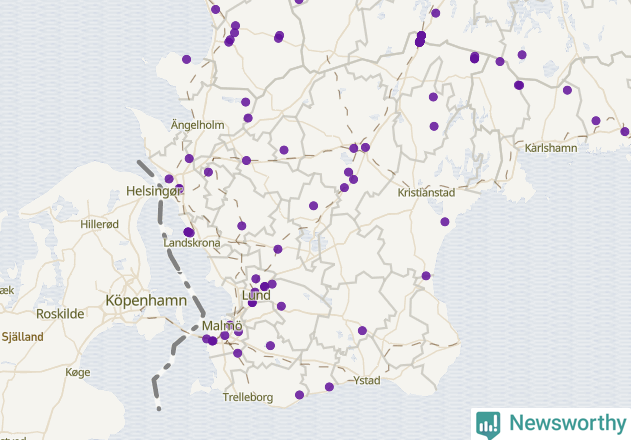Select the Själland region label
Screen dimensions: 631x440
pyautogui.click(x=23, y=337)
